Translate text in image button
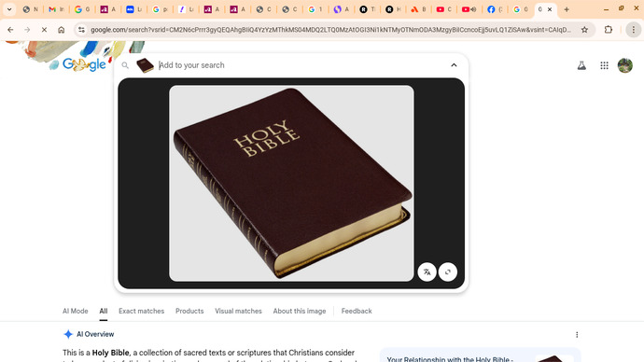644x362 pixels. coord(427,271)
